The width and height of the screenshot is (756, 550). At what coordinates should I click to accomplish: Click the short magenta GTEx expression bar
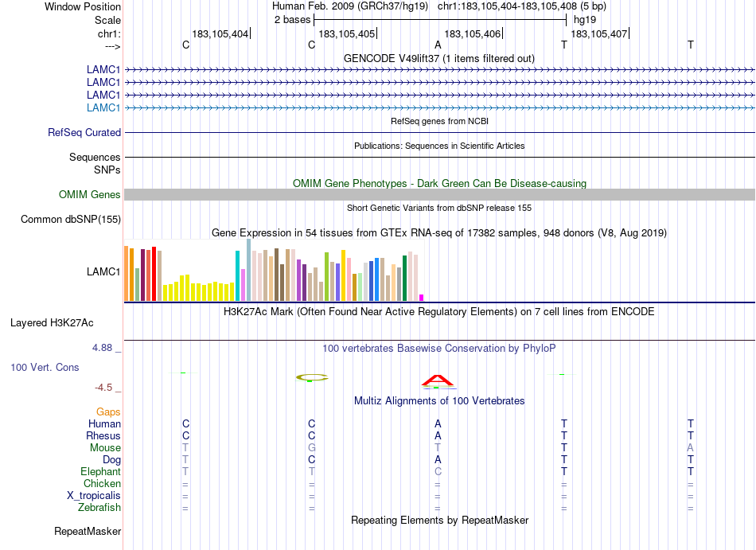point(422,298)
